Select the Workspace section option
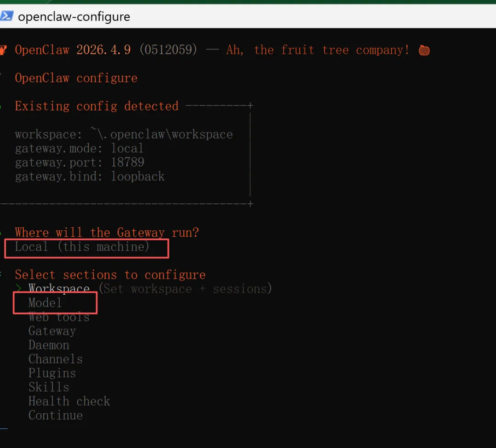Viewport: 496px width, 448px height. 59,288
